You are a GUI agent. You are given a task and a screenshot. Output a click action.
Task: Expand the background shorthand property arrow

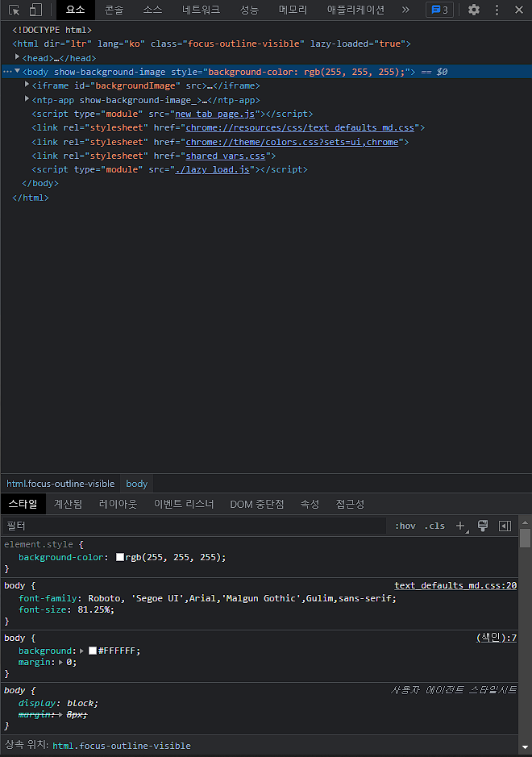click(x=82, y=651)
